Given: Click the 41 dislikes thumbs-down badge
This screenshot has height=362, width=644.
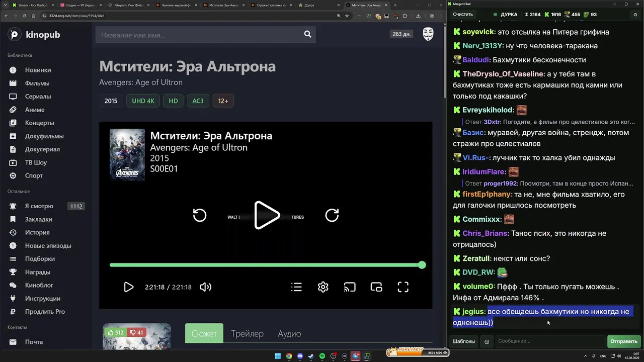Looking at the screenshot, I should tap(136, 332).
